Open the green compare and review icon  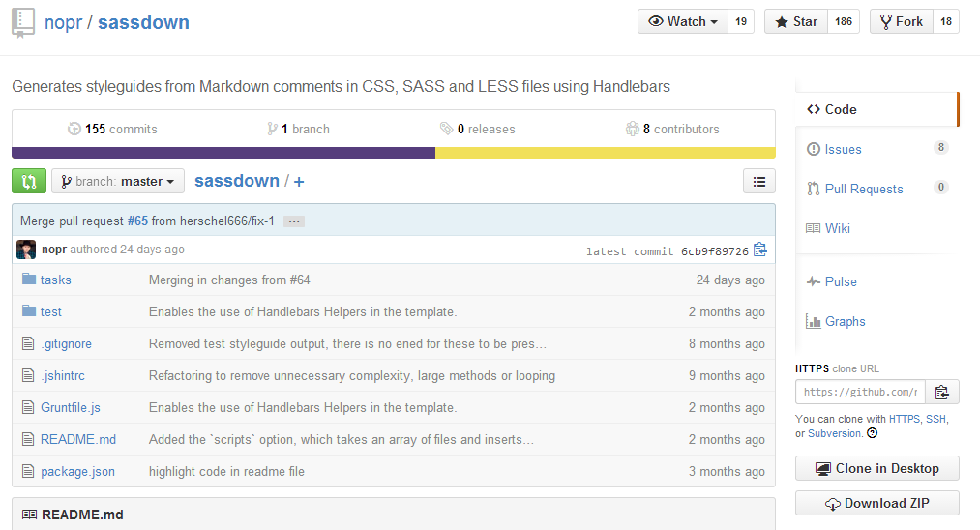[29, 181]
